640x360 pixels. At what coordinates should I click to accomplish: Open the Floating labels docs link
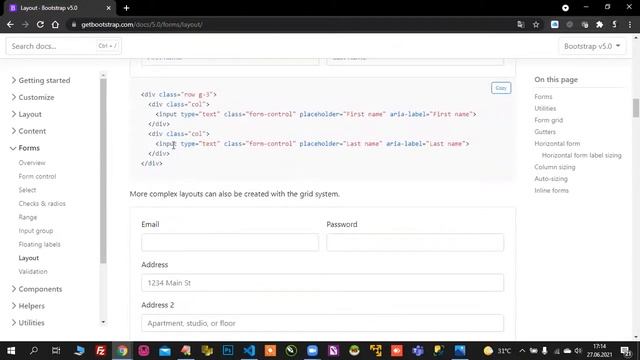(x=39, y=244)
